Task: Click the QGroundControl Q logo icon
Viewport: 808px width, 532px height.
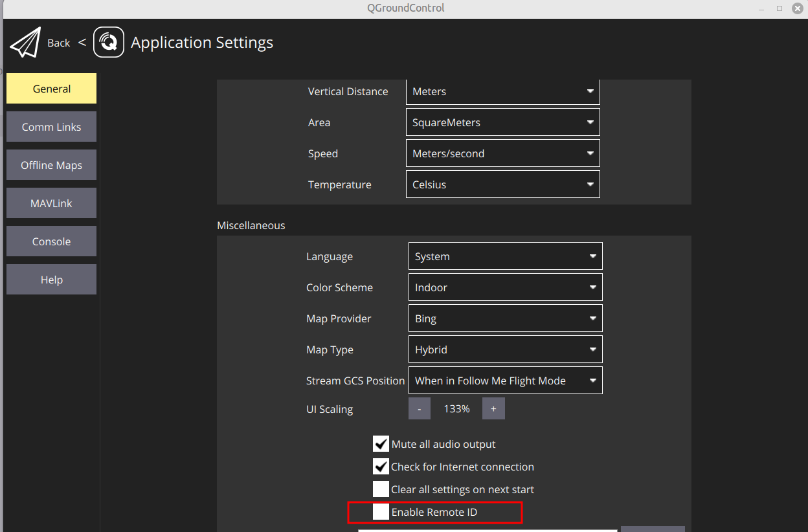Action: coord(109,43)
